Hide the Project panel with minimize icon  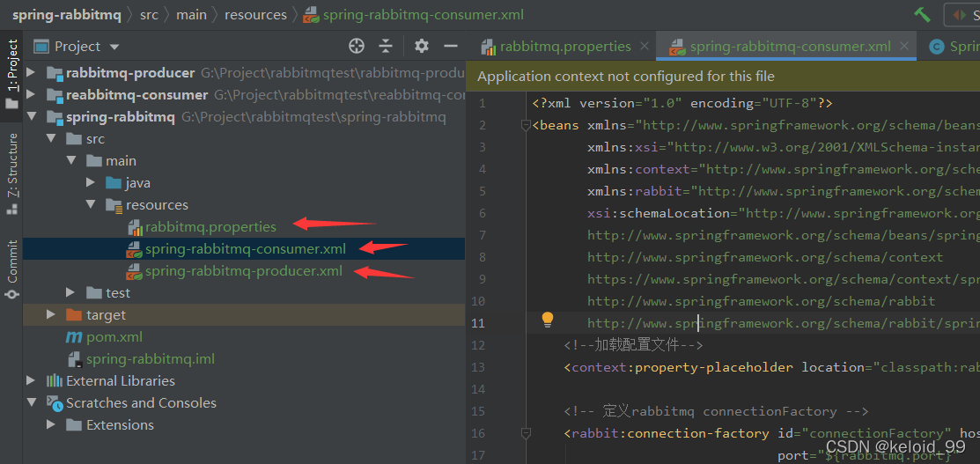pos(451,46)
